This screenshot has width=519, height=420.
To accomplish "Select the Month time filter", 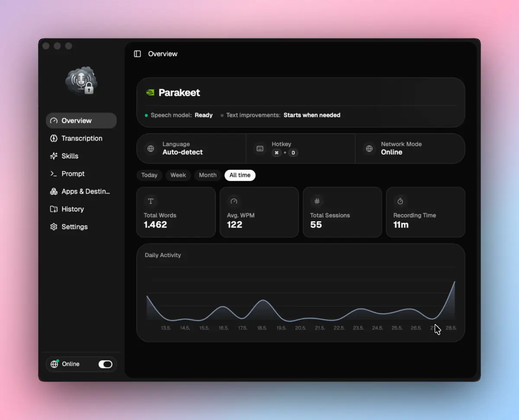I will coord(208,175).
